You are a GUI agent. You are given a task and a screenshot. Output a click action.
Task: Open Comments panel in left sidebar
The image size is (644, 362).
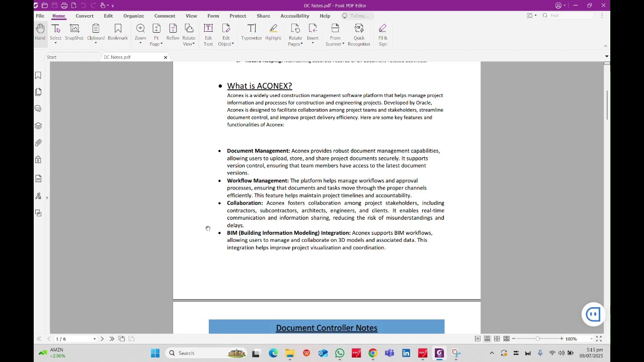coord(38,109)
